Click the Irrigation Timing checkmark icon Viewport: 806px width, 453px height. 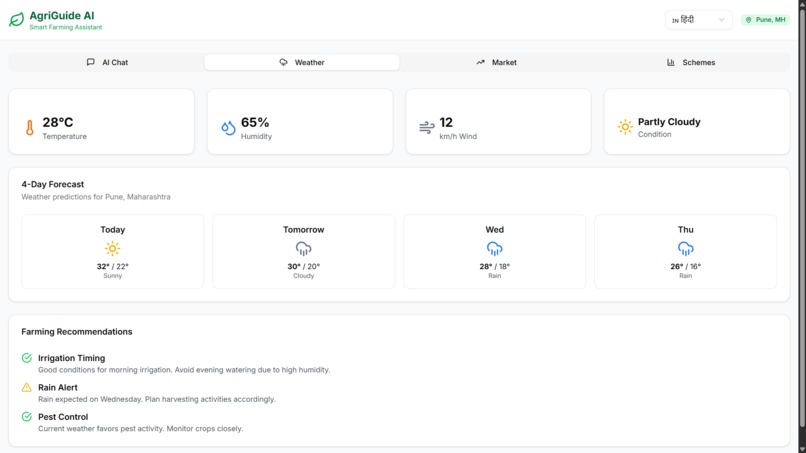click(x=27, y=358)
